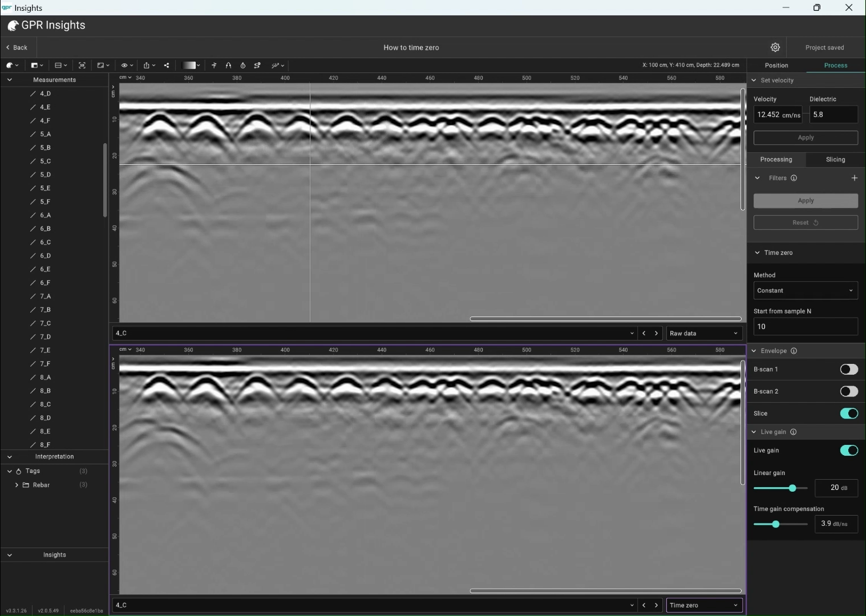The height and width of the screenshot is (616, 866).
Task: Open the eye visibility options icon
Action: pyautogui.click(x=126, y=66)
